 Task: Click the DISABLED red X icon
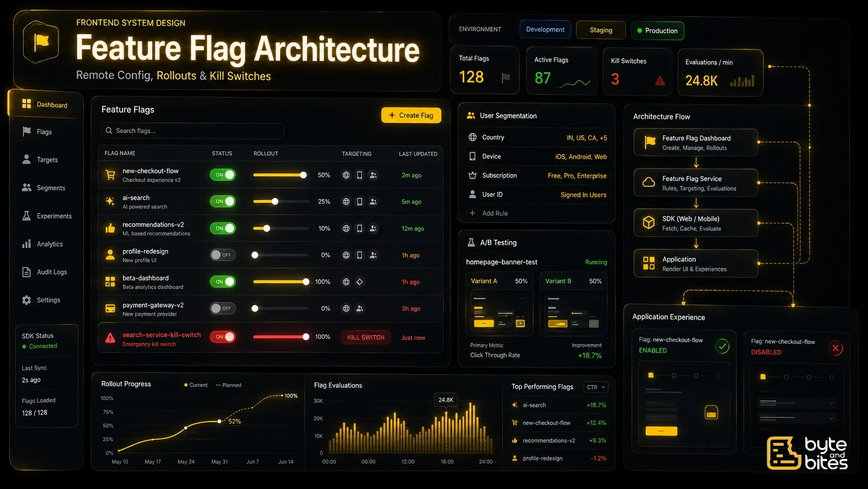click(x=836, y=348)
